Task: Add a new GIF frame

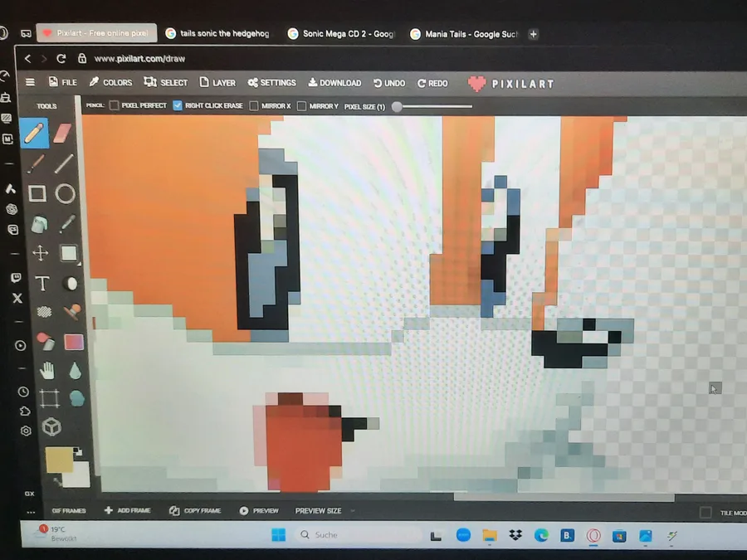Action: [x=127, y=510]
